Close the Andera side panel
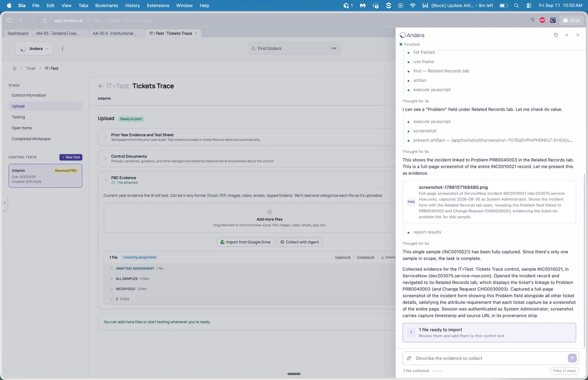The image size is (588, 380). click(578, 35)
